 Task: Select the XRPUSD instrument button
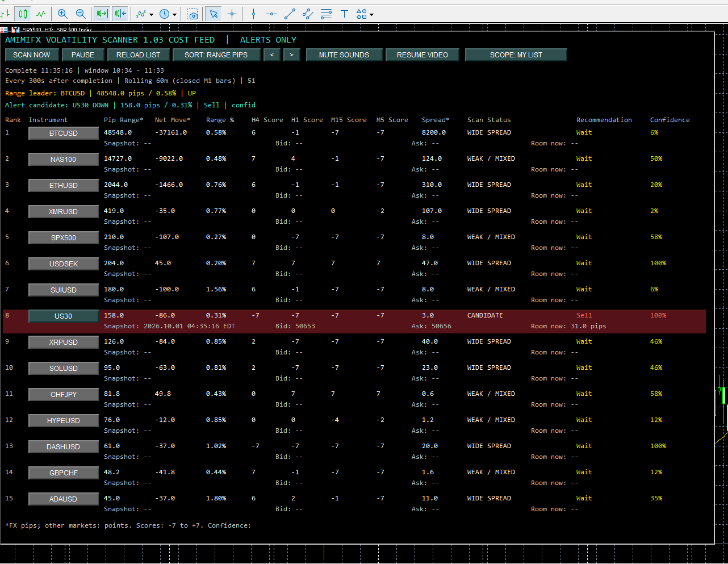(63, 342)
